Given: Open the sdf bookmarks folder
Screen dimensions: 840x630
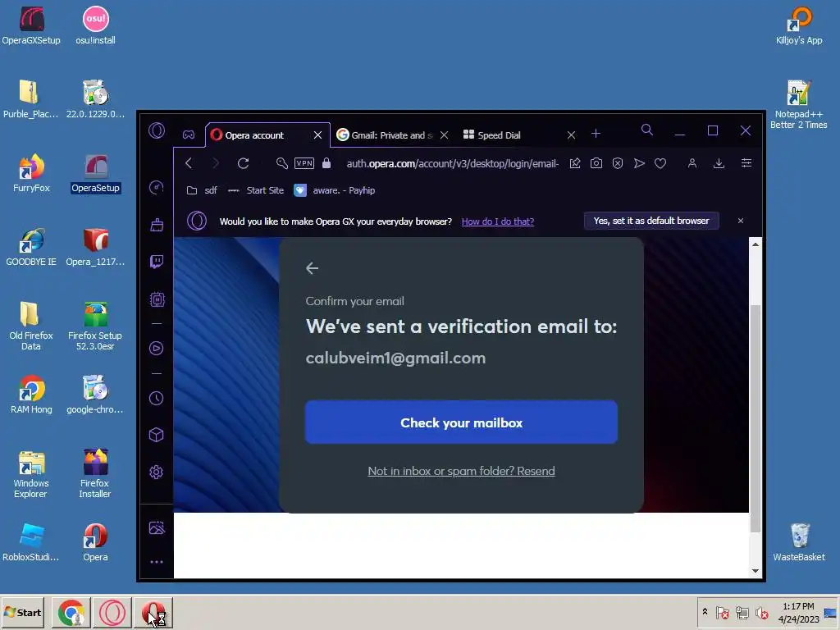Looking at the screenshot, I should point(202,190).
